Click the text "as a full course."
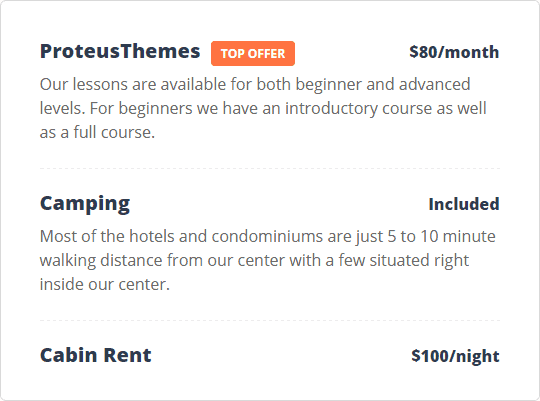 point(97,132)
